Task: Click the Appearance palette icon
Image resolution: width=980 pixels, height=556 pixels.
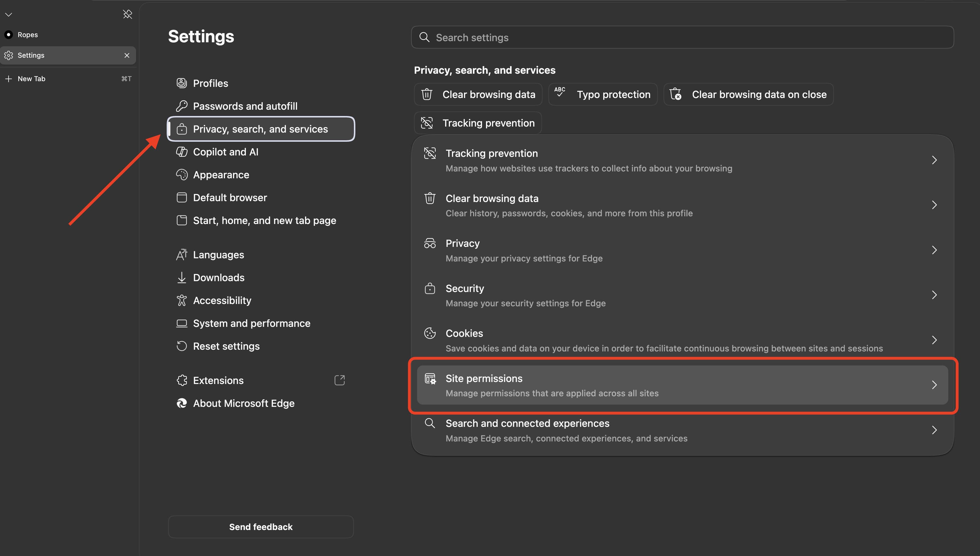Action: point(182,175)
